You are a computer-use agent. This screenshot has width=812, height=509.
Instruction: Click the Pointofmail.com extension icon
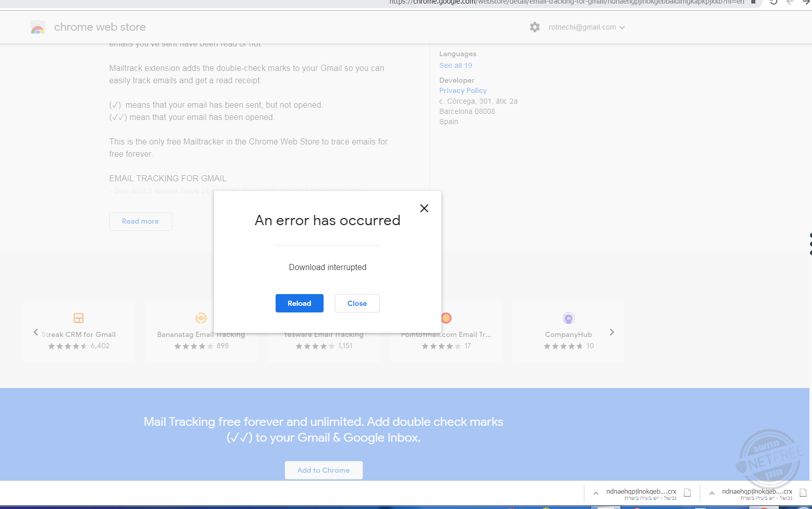[x=446, y=318]
